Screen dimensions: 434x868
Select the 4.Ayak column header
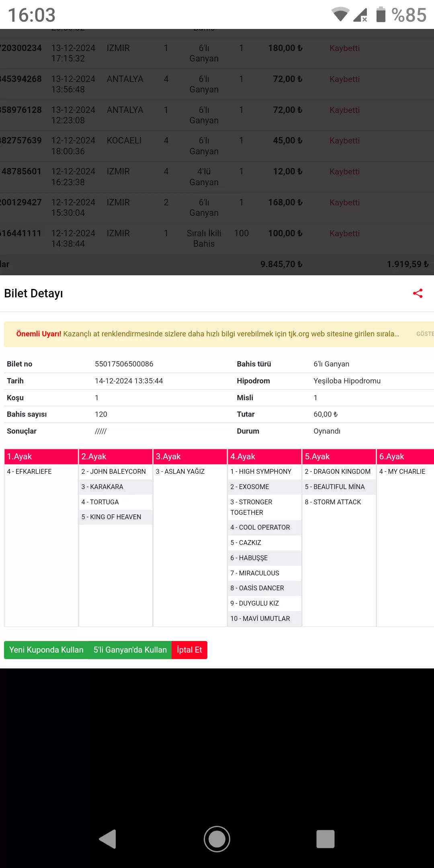pyautogui.click(x=264, y=457)
